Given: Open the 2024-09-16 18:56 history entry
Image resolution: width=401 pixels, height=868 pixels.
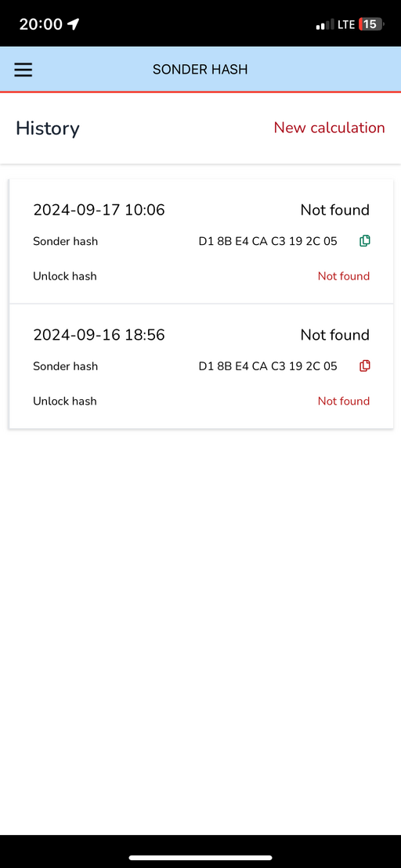Looking at the screenshot, I should point(201,366).
